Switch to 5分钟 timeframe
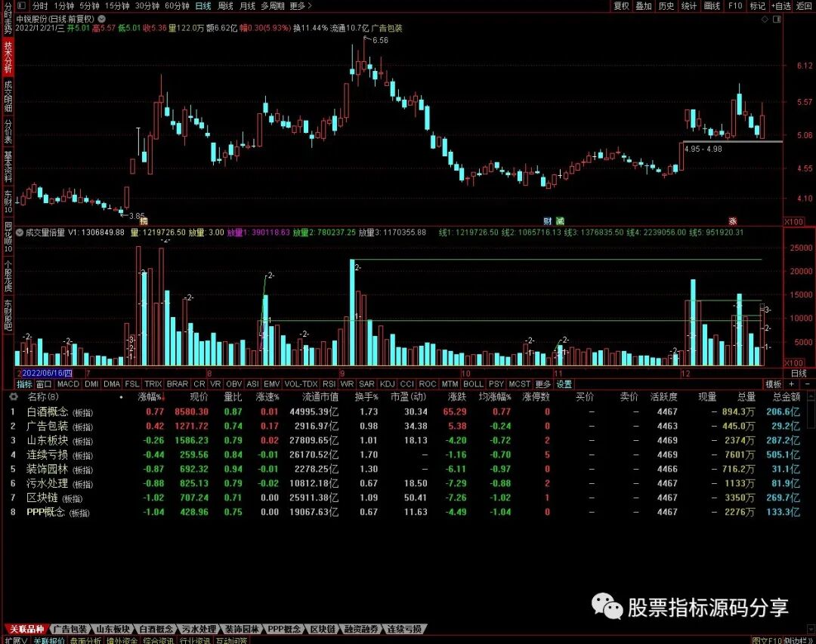 coord(89,6)
